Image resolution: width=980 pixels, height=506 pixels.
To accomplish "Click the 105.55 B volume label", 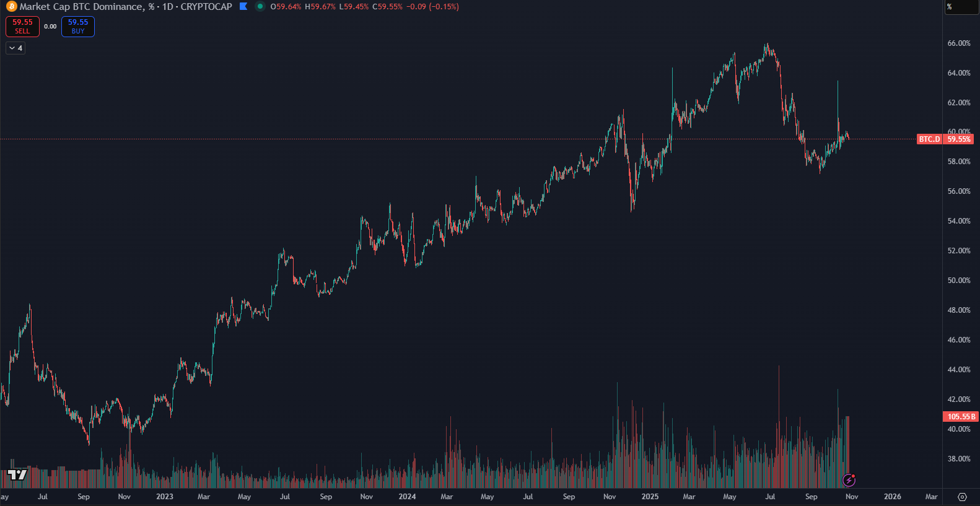I will [960, 417].
